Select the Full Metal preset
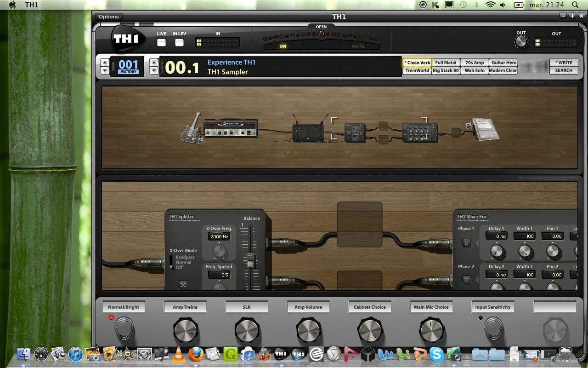Image resolution: width=588 pixels, height=368 pixels. 446,63
